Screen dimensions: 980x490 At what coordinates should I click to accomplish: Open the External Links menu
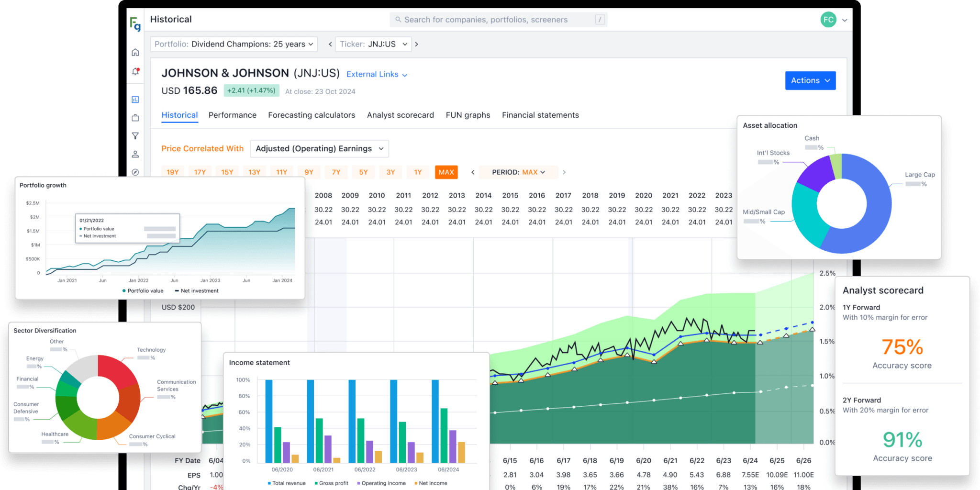[377, 74]
